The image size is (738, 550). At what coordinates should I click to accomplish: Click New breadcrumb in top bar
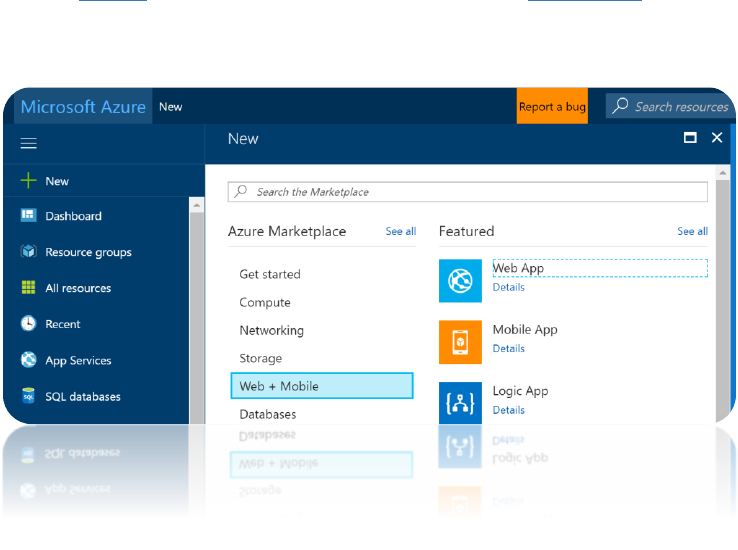coord(170,107)
